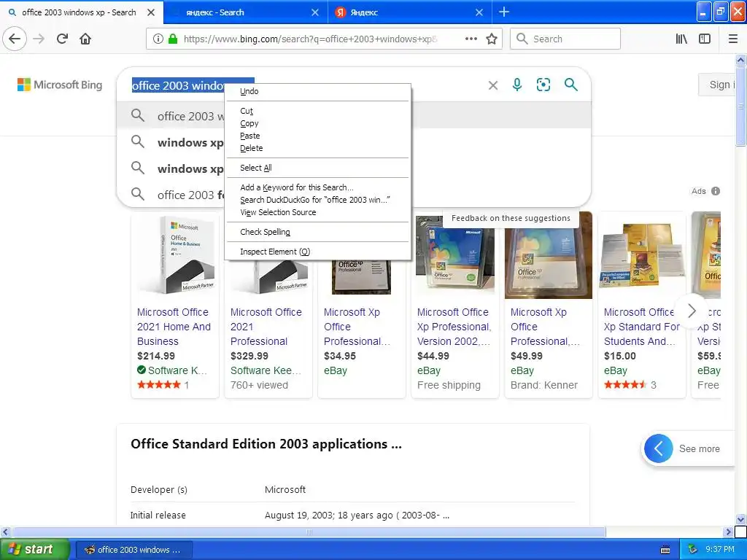This screenshot has width=747, height=560.
Task: Close the 'office 2003 windows xp' tab
Action: click(x=151, y=12)
